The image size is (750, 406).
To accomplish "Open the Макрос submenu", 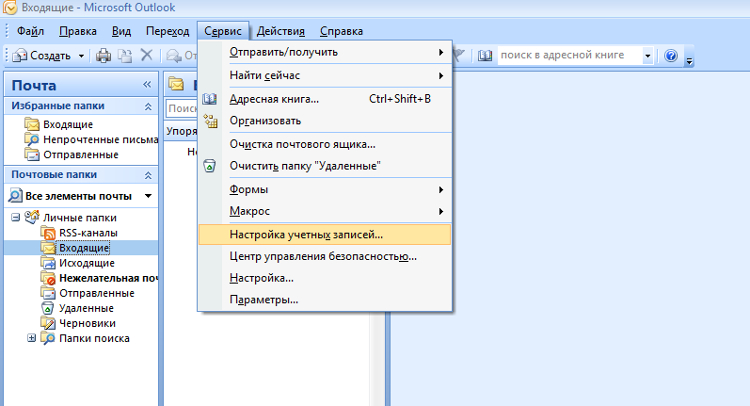I will click(325, 211).
